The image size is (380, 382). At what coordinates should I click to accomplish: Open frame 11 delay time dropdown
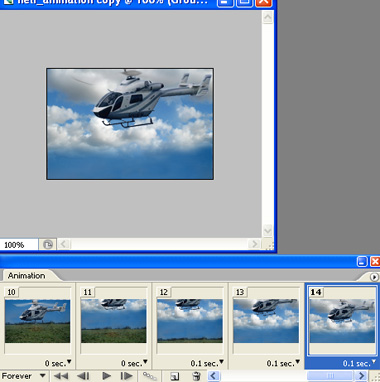[134, 363]
